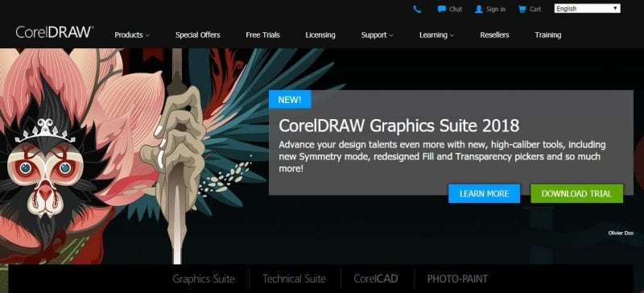Expand the Products menu

(132, 35)
